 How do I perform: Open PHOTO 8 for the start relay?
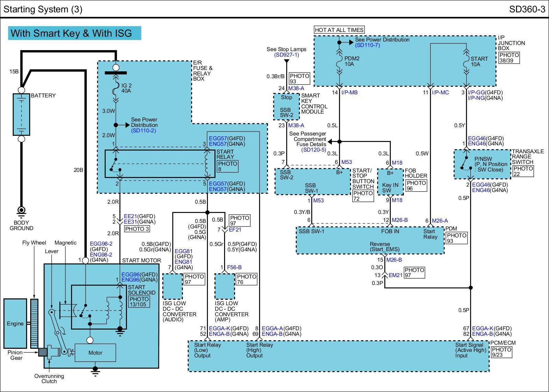227,166
